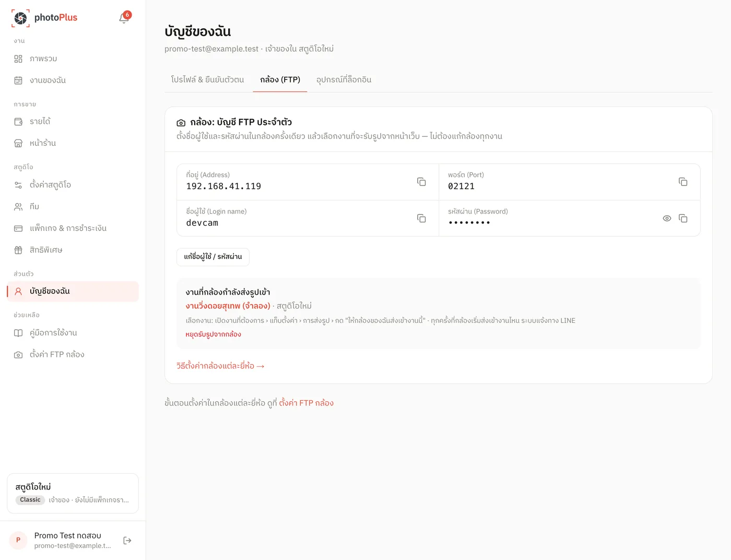The image size is (731, 560).
Task: Open ตั้งค่าสตูดิโอ settings
Action: coord(73,185)
